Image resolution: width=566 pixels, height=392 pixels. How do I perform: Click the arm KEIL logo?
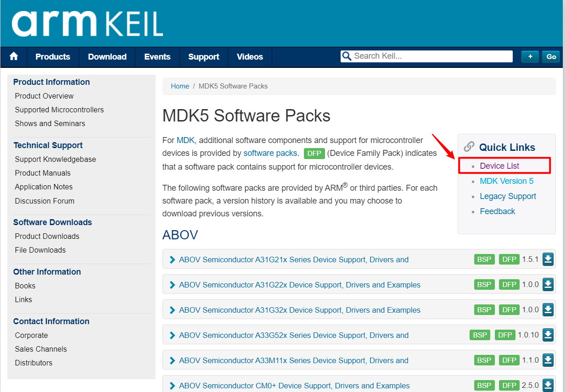pos(87,24)
